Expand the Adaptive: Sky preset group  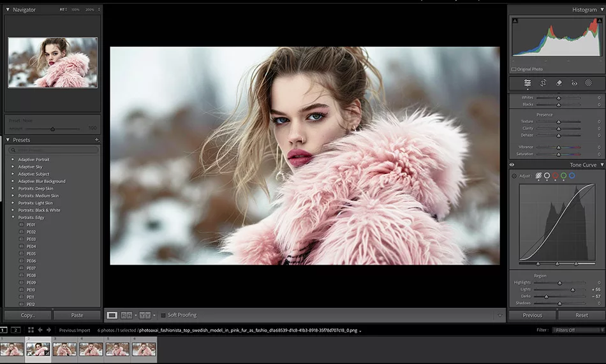[13, 166]
